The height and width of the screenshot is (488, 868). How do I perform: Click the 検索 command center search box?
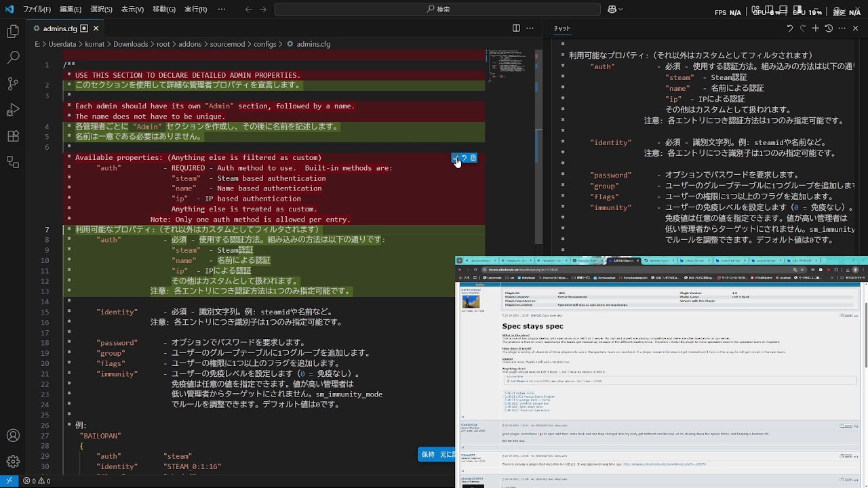(437, 9)
